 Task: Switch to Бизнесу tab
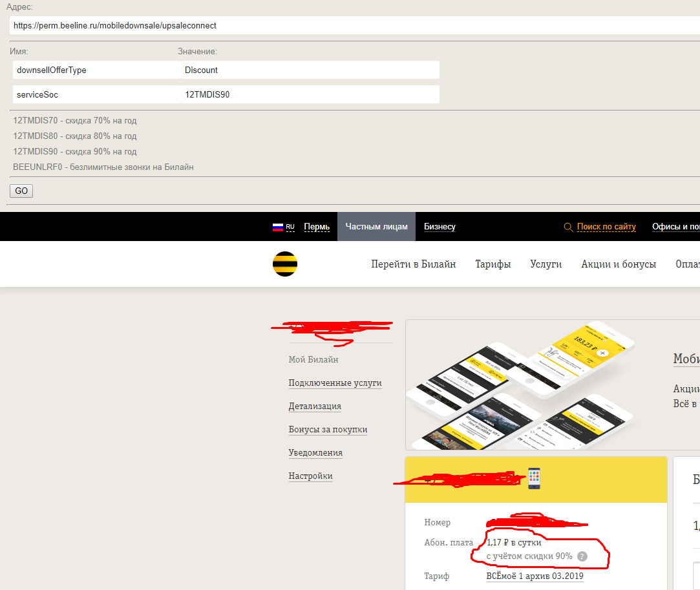(440, 227)
